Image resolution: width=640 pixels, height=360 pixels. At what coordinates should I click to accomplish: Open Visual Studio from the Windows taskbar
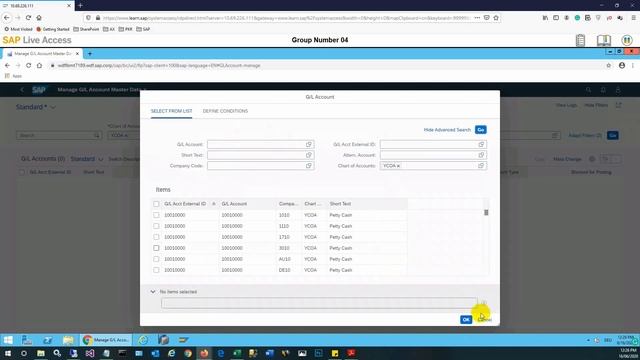pos(90,353)
